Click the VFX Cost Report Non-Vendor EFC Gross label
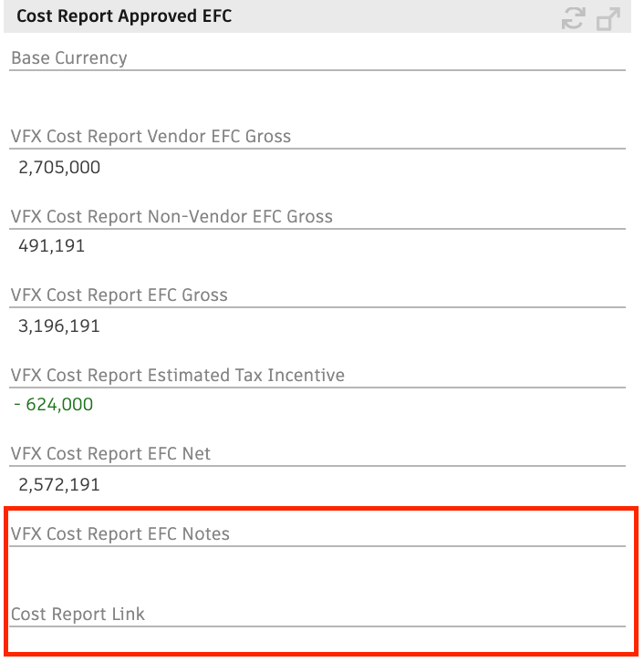 (171, 217)
